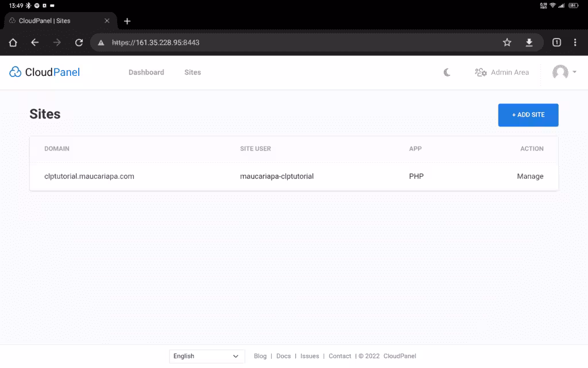Select the CloudPanel | Sites browser tab
The image size is (588, 368).
[x=60, y=21]
